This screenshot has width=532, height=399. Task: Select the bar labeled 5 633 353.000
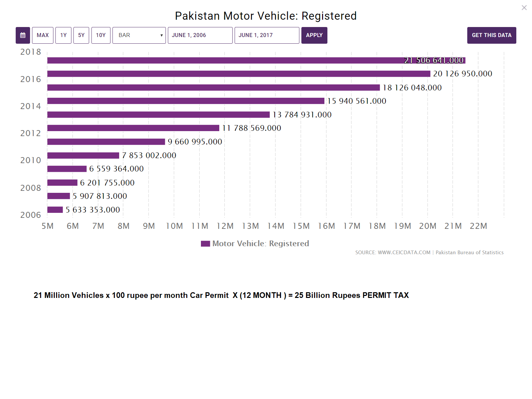[55, 210]
